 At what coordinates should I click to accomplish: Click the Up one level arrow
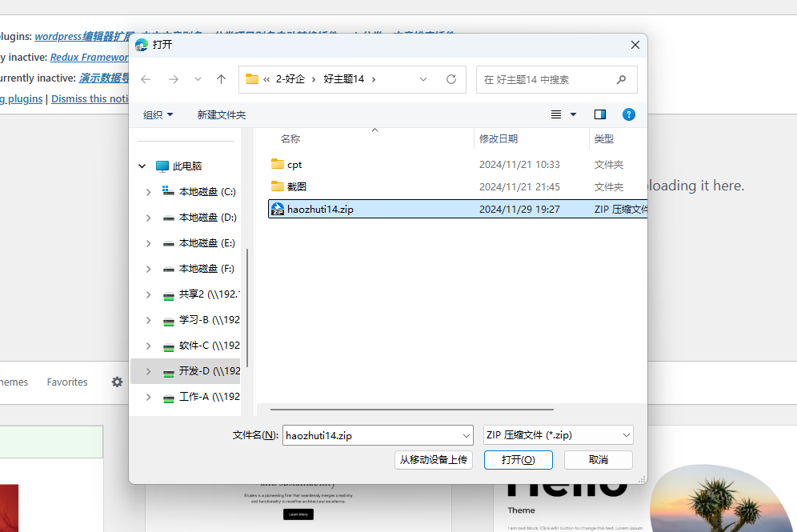(x=222, y=79)
